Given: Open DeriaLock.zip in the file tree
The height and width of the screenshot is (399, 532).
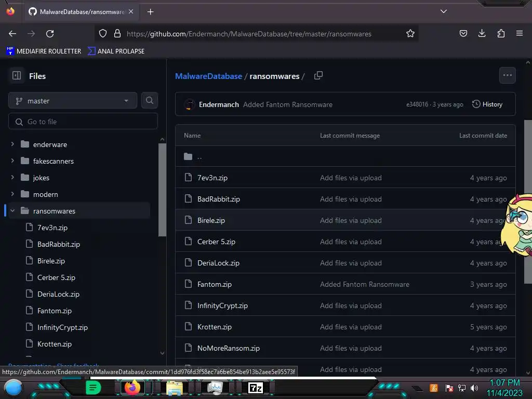Looking at the screenshot, I should coord(58,294).
